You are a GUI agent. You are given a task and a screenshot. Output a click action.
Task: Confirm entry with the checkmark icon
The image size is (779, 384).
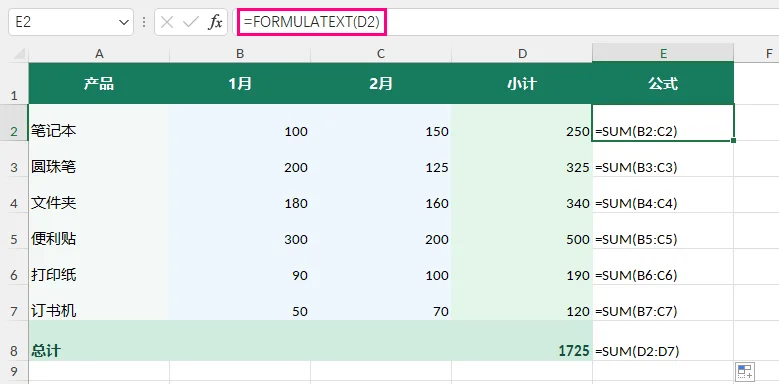coord(191,22)
